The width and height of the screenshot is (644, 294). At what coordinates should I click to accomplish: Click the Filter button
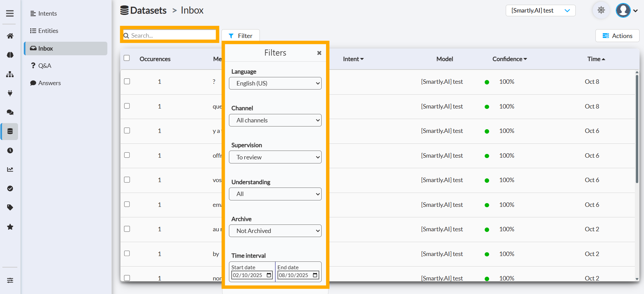coord(240,36)
